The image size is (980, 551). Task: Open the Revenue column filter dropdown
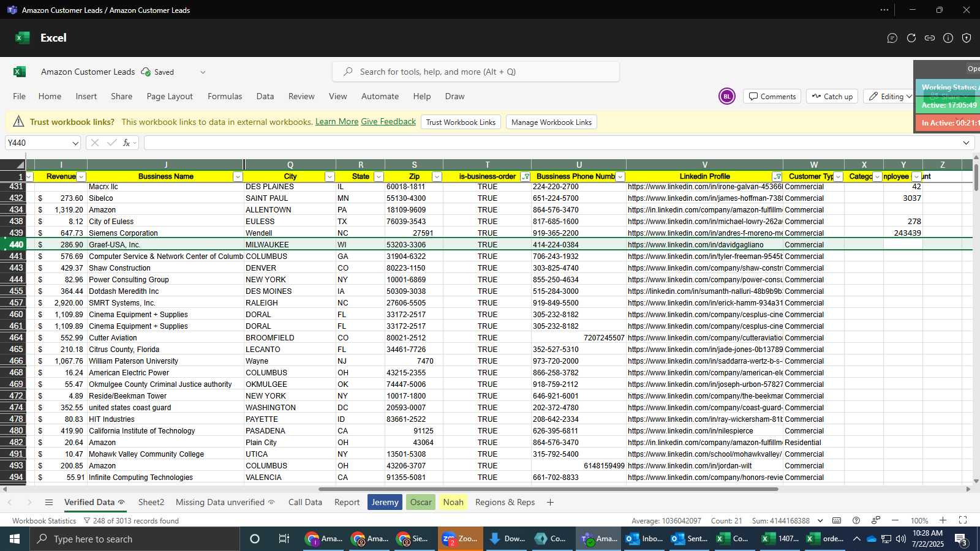pyautogui.click(x=81, y=177)
